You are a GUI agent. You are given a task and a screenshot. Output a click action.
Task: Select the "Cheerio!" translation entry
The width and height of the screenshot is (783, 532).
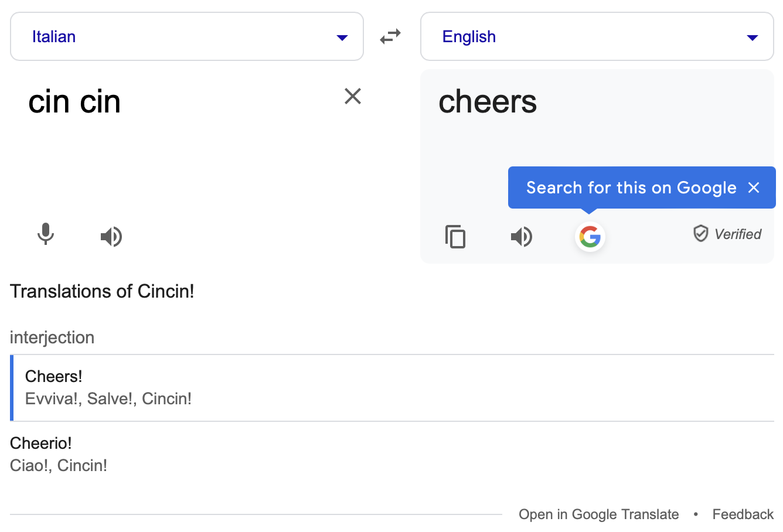click(41, 443)
